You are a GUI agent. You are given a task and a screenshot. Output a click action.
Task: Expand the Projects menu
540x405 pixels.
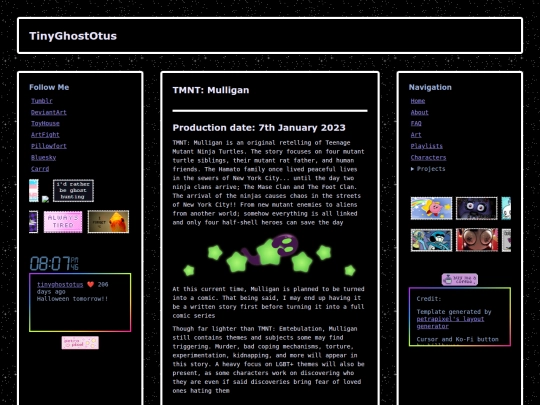(x=428, y=169)
